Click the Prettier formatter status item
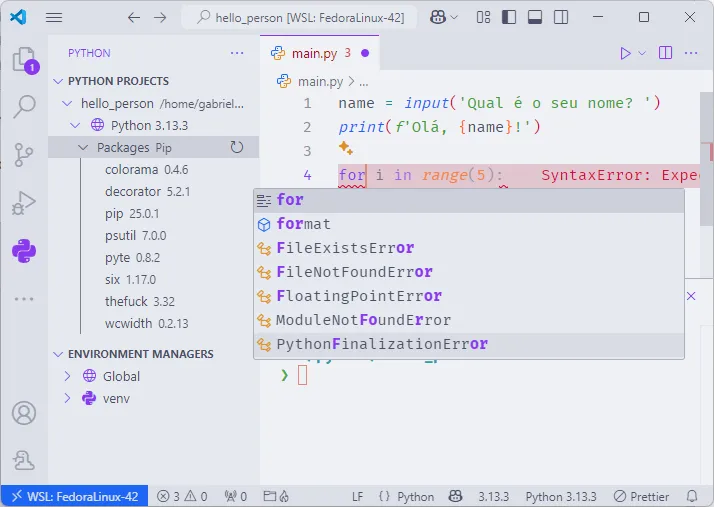The height and width of the screenshot is (507, 714). 641,496
